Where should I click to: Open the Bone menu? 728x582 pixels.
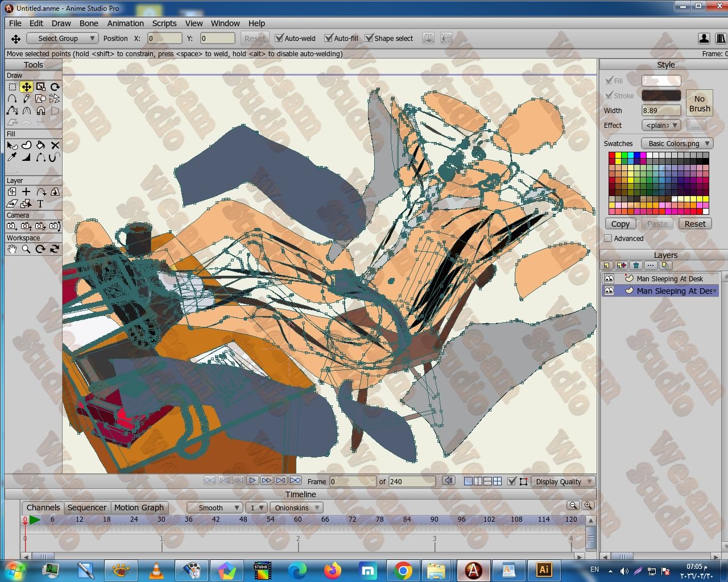tap(89, 23)
